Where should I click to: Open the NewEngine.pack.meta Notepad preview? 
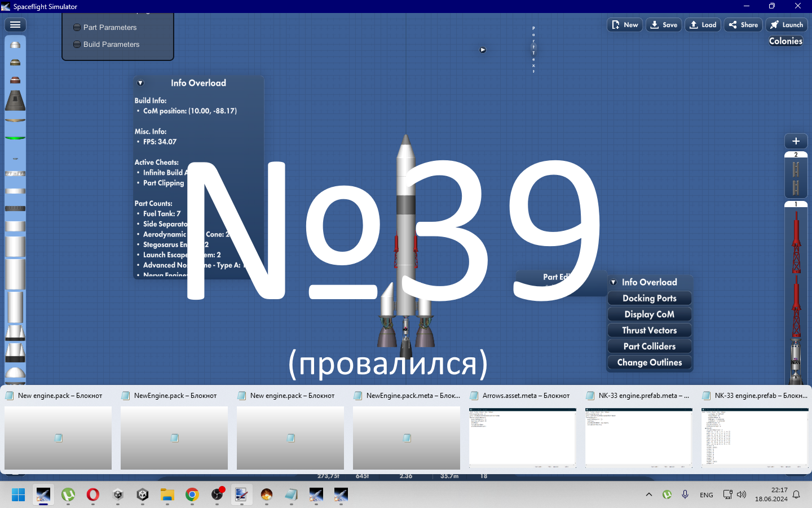(407, 430)
